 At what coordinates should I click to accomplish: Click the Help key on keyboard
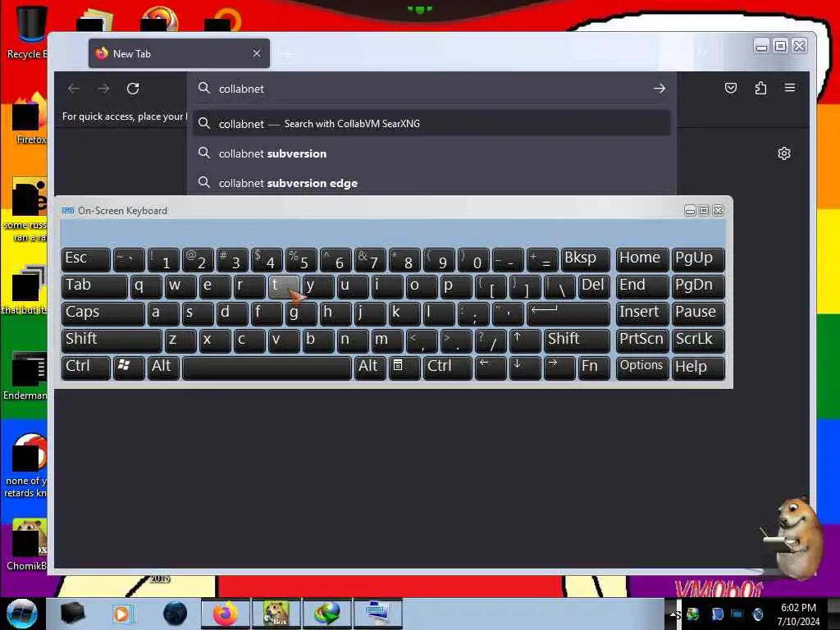click(698, 367)
